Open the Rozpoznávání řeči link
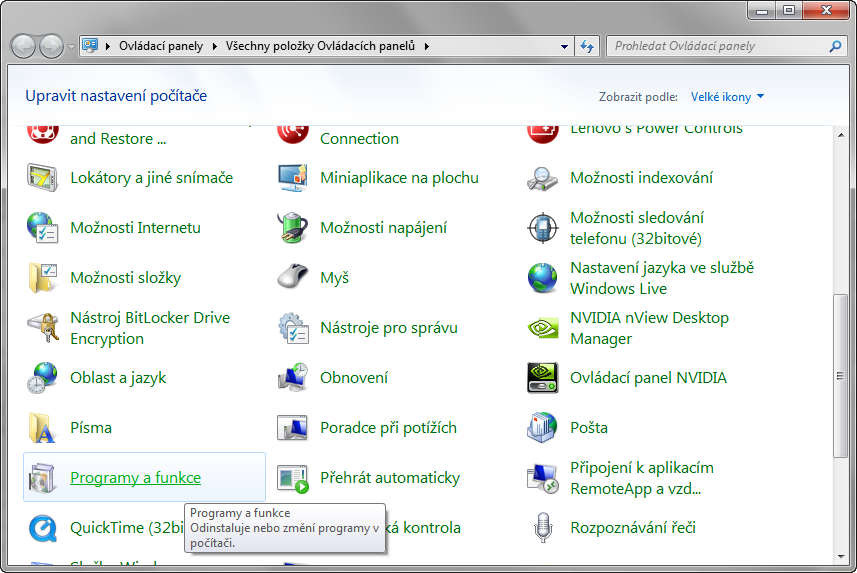The width and height of the screenshot is (857, 573). tap(633, 528)
